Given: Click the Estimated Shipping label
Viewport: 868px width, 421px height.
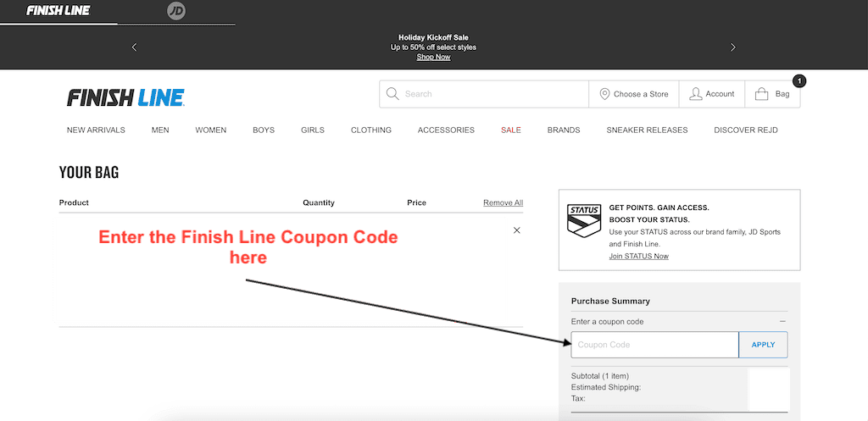Looking at the screenshot, I should pyautogui.click(x=605, y=387).
